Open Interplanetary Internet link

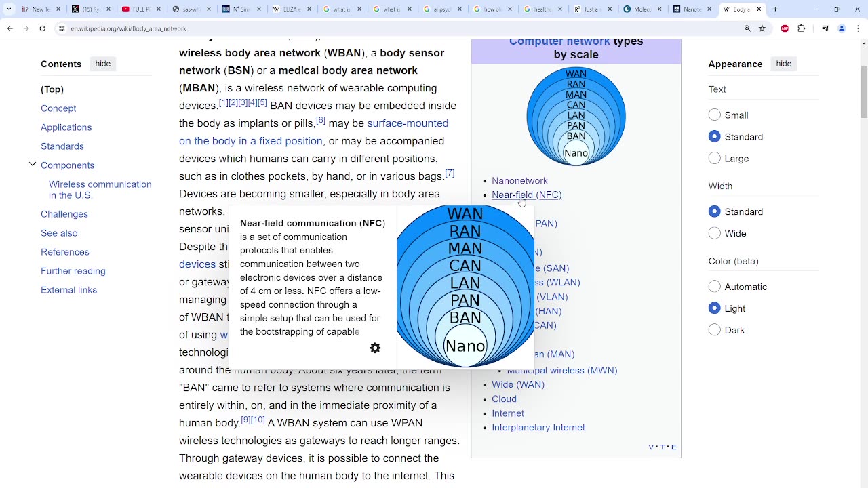pos(538,427)
